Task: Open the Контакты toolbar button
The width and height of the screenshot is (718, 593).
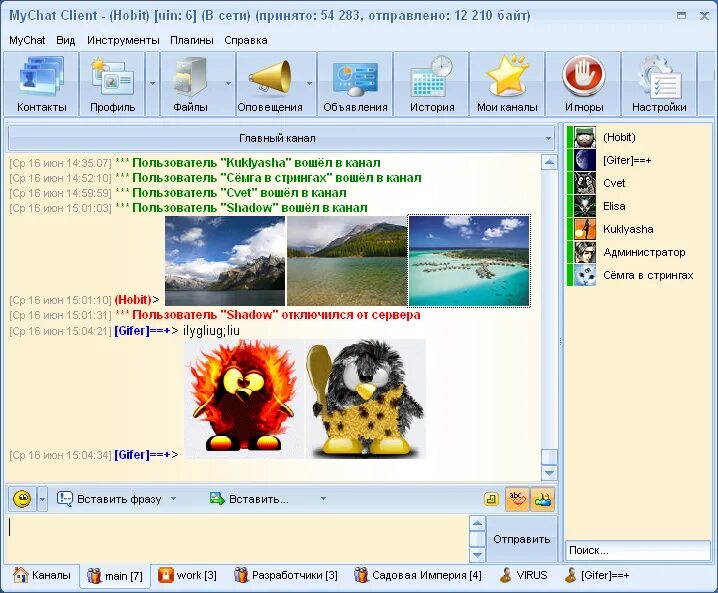Action: 42,84
